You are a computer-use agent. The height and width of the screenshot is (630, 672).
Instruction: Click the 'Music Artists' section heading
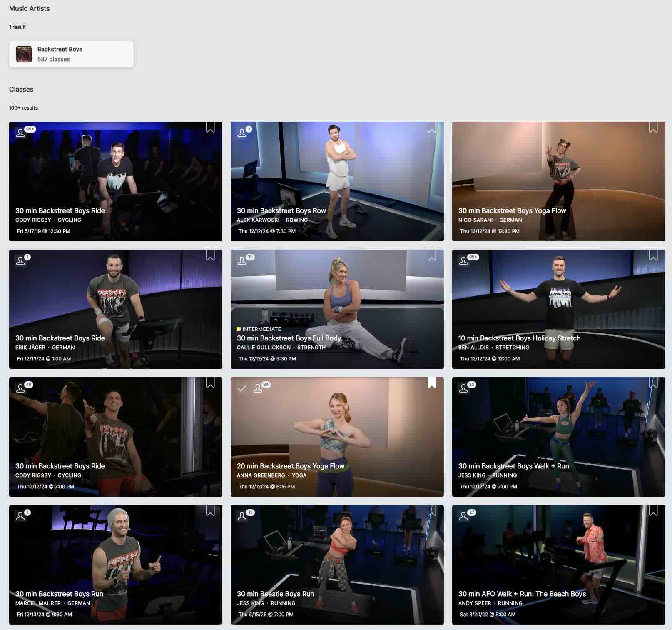[x=29, y=8]
